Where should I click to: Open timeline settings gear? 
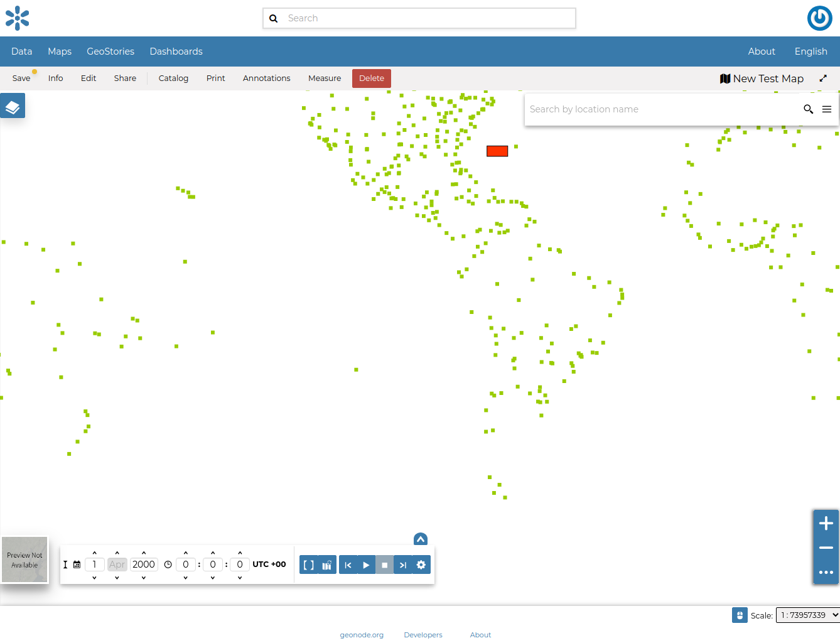pos(421,565)
